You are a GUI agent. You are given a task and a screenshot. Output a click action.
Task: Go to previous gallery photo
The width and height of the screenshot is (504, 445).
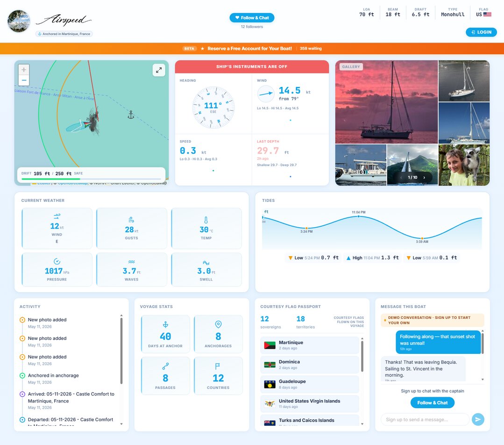[401, 177]
